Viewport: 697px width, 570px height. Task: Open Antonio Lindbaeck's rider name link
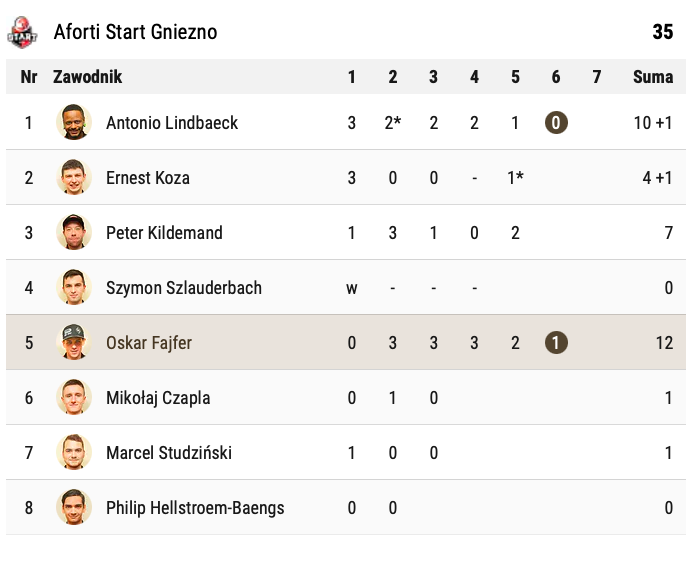tap(172, 123)
